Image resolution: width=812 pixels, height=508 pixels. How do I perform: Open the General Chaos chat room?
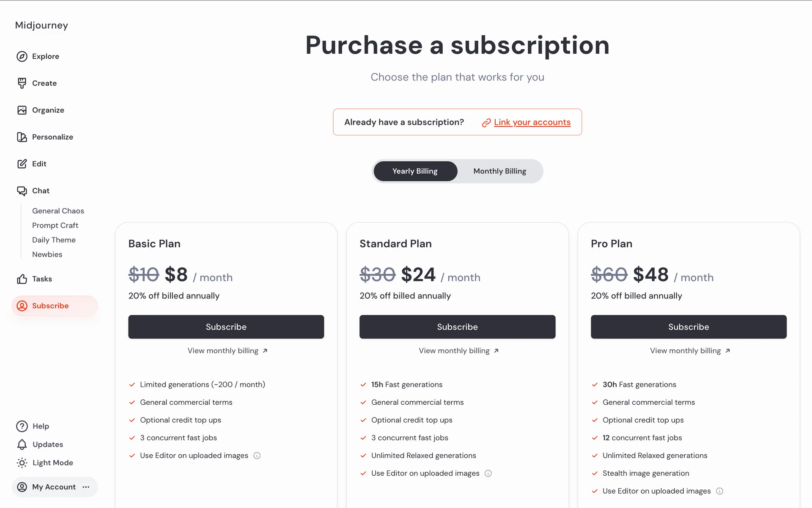58,211
